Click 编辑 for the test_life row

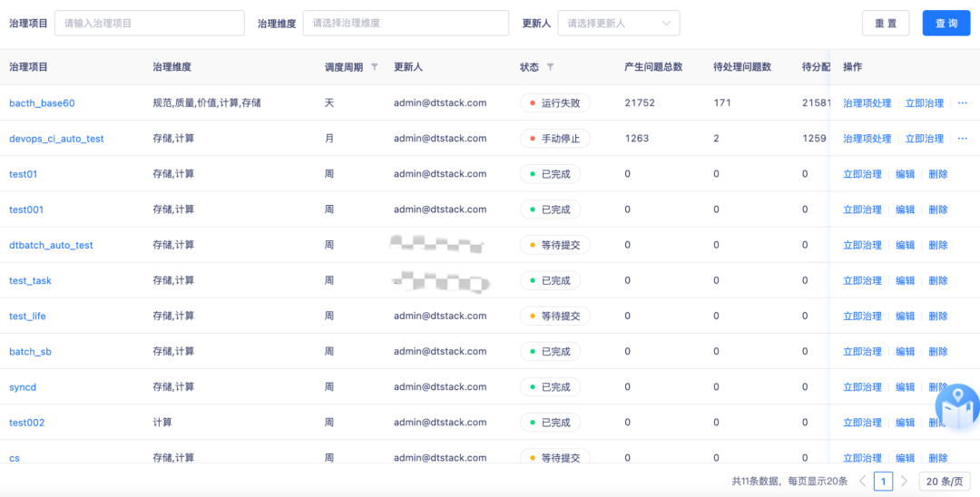click(905, 316)
